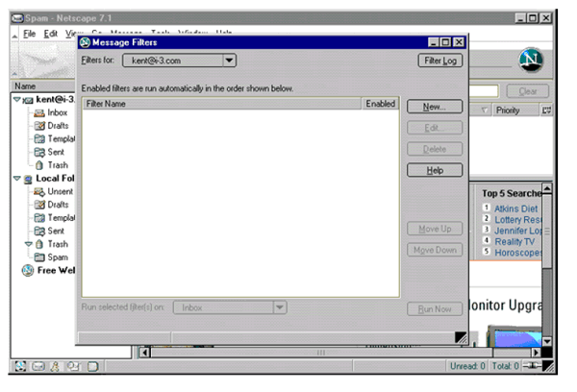
Task: Open Mail from the component bar
Action: coord(38,366)
